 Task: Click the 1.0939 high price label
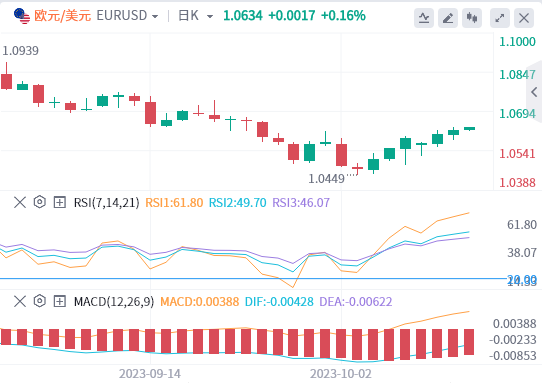[21, 51]
